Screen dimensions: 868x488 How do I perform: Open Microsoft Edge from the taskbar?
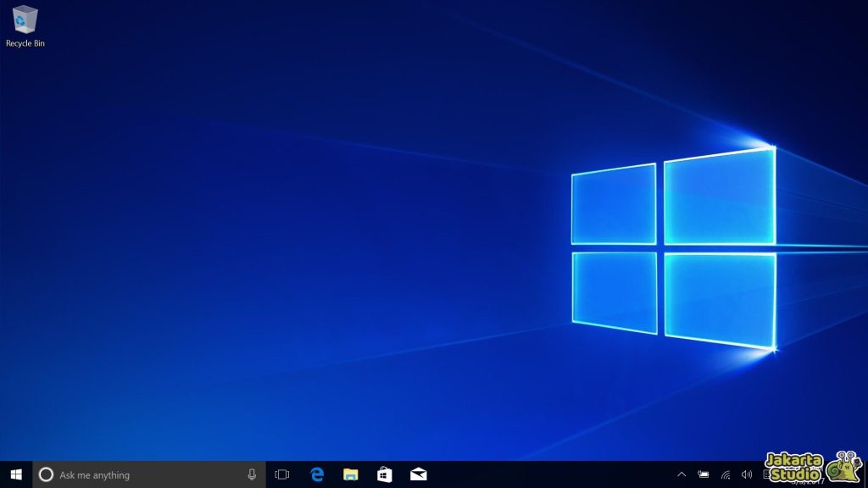pyautogui.click(x=316, y=474)
